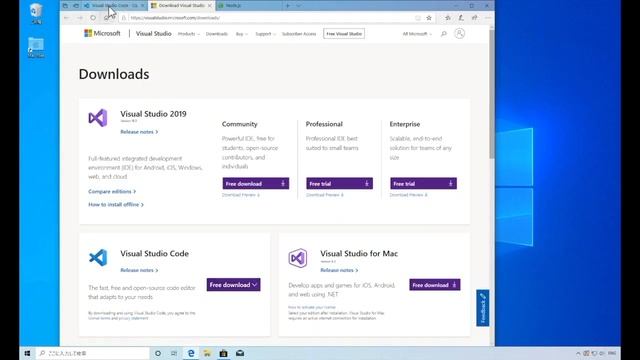Screen dimensions: 640x360
Task: Click Free download for Visual Studio for Mac
Action: coord(435,284)
